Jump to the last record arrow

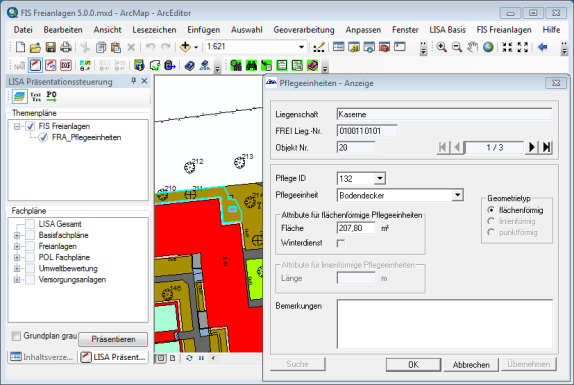coord(546,147)
